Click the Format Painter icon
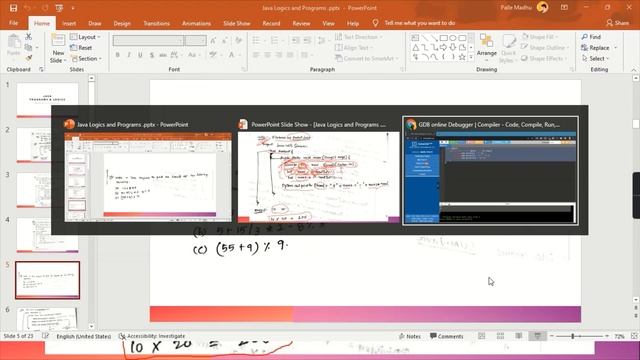This screenshot has width=640, height=360. 29,58
